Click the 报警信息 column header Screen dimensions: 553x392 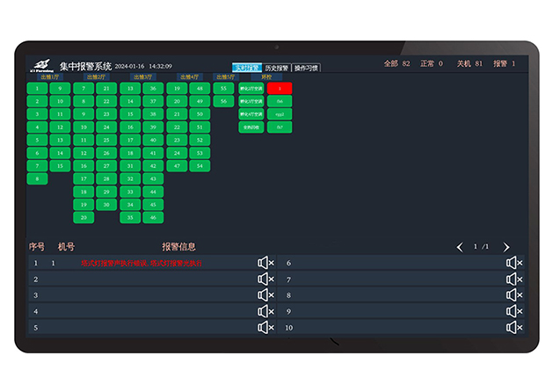tap(178, 247)
